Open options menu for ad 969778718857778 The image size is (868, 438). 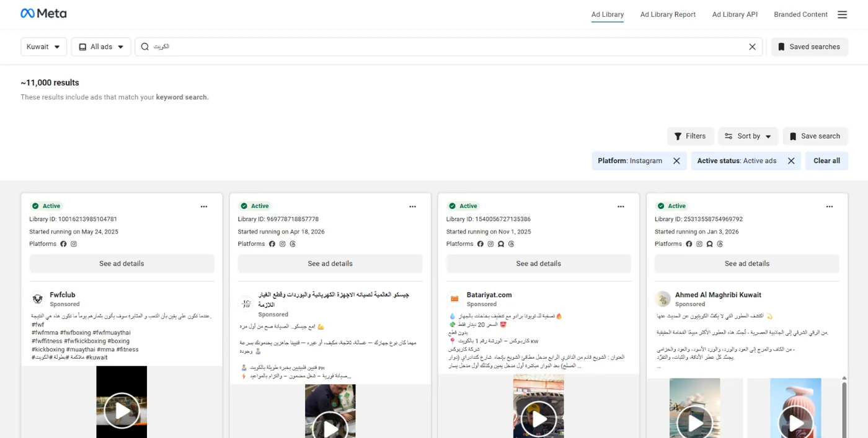412,206
